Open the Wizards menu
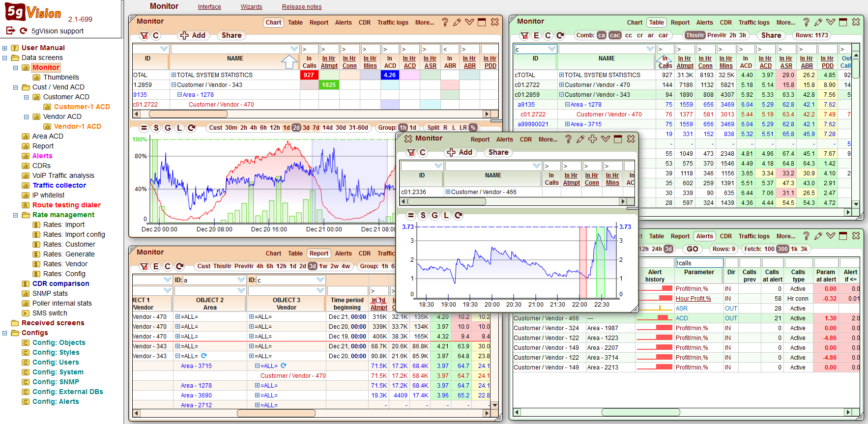The width and height of the screenshot is (868, 424). (x=251, y=7)
